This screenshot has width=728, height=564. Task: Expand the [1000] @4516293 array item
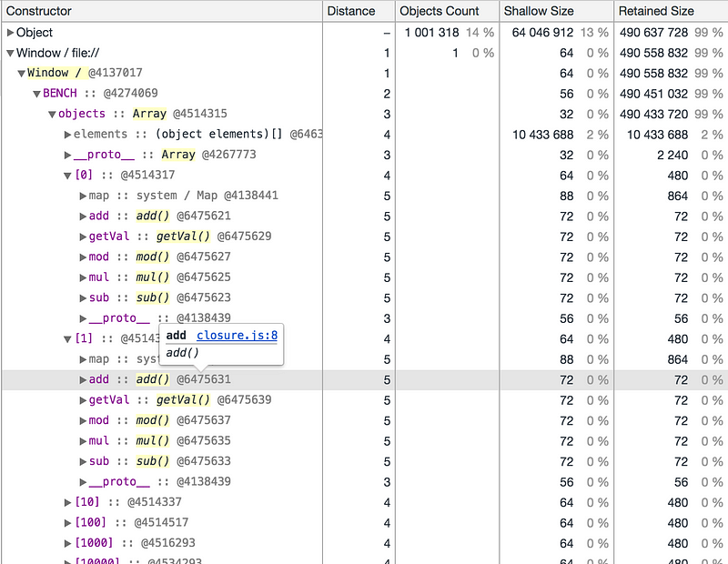click(x=68, y=543)
